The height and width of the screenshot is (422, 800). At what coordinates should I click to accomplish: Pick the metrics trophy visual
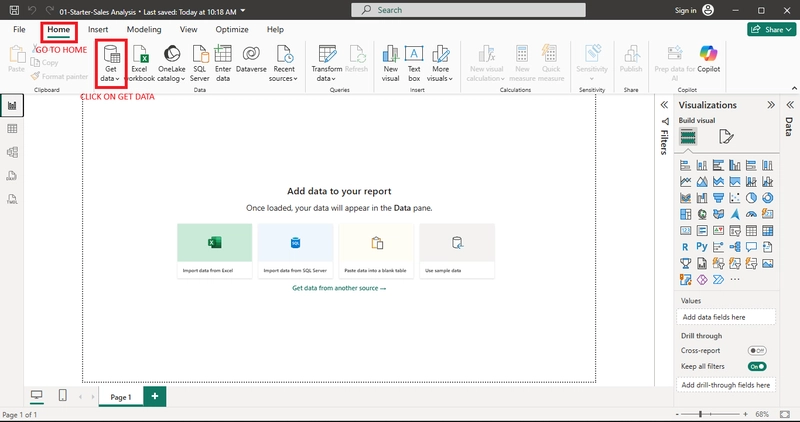coord(685,263)
